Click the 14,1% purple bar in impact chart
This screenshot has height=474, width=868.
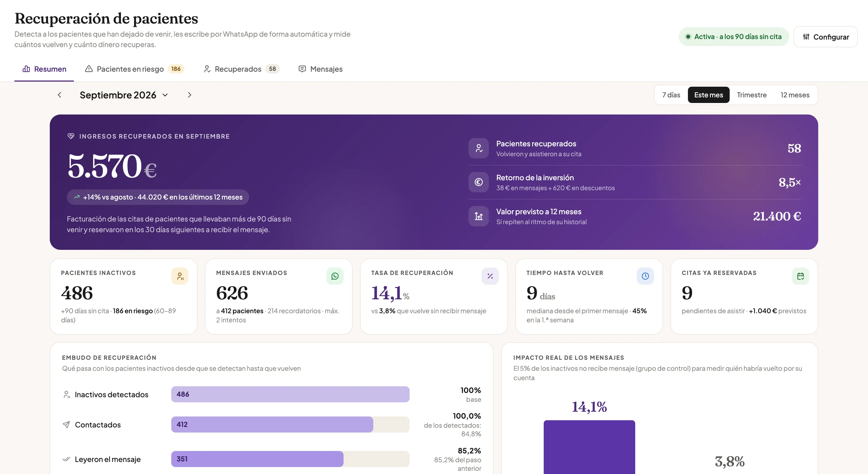(x=589, y=447)
